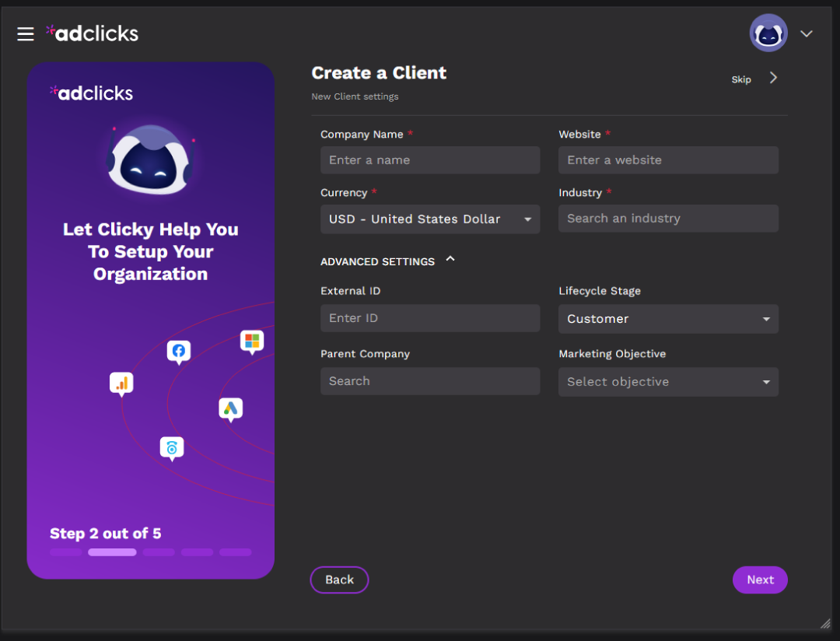840x641 pixels.
Task: Skip this client setup step
Action: 753,79
